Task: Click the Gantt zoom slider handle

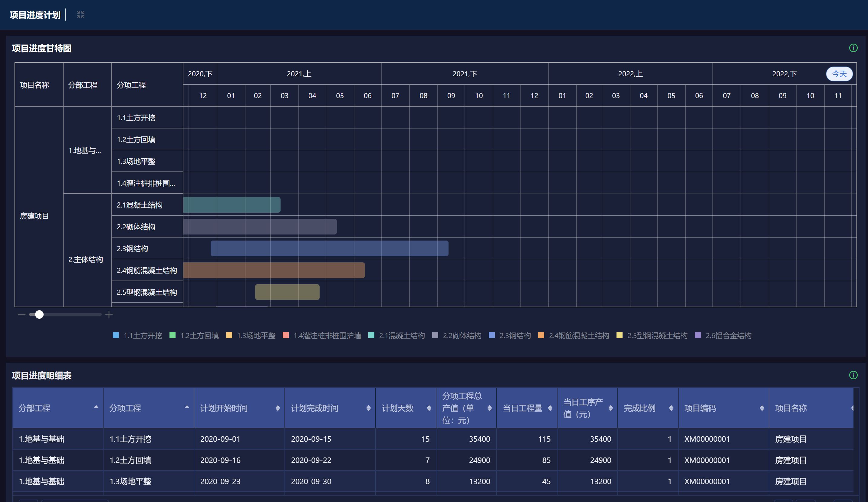Action: click(x=39, y=314)
